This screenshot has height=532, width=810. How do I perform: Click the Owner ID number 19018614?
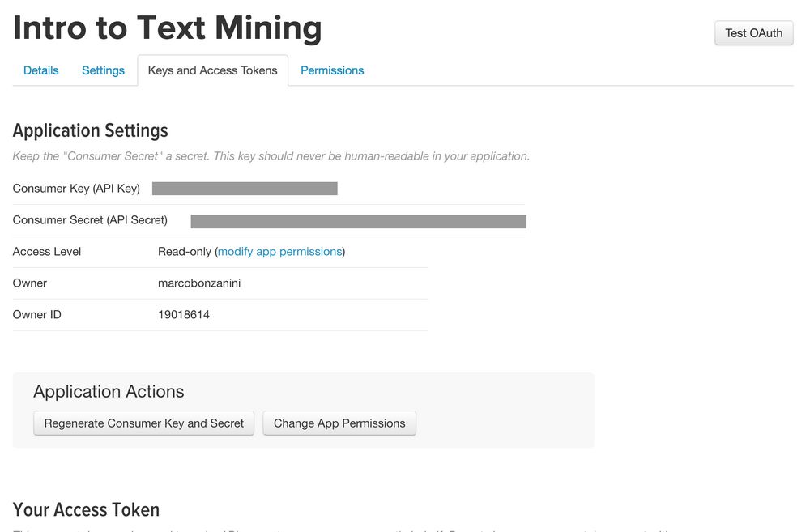(x=184, y=315)
